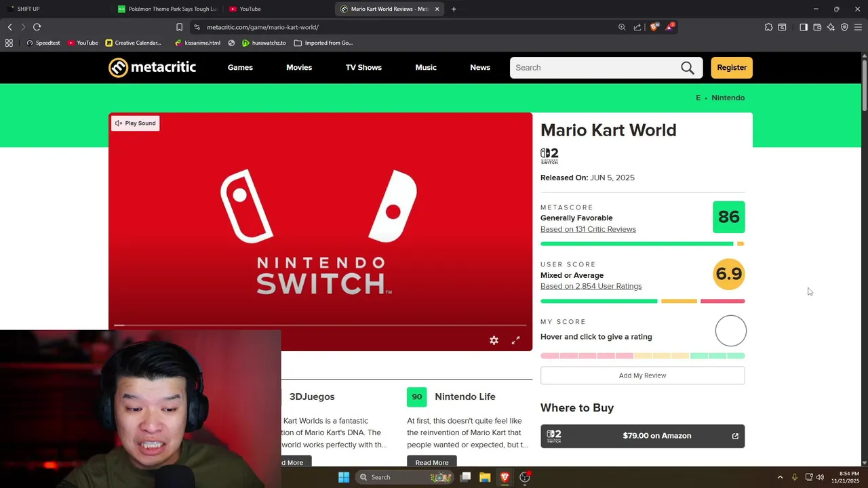The image size is (868, 488).
Task: Open the Creative Calendar bookmark
Action: pyautogui.click(x=133, y=43)
